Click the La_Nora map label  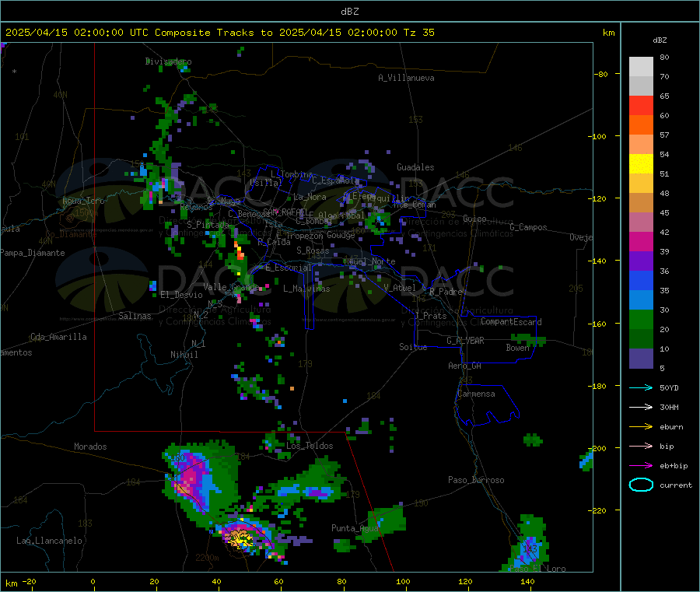click(310, 197)
